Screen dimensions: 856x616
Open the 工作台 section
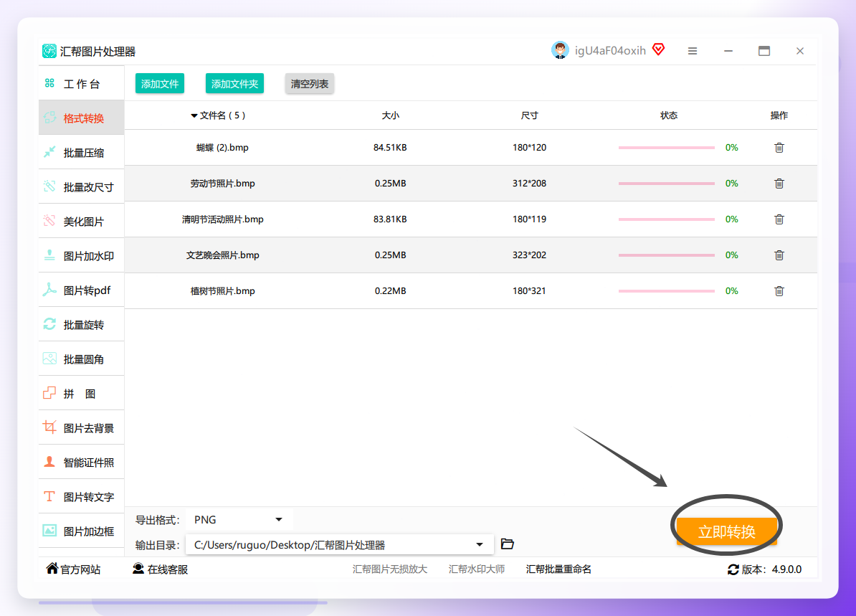click(x=81, y=84)
